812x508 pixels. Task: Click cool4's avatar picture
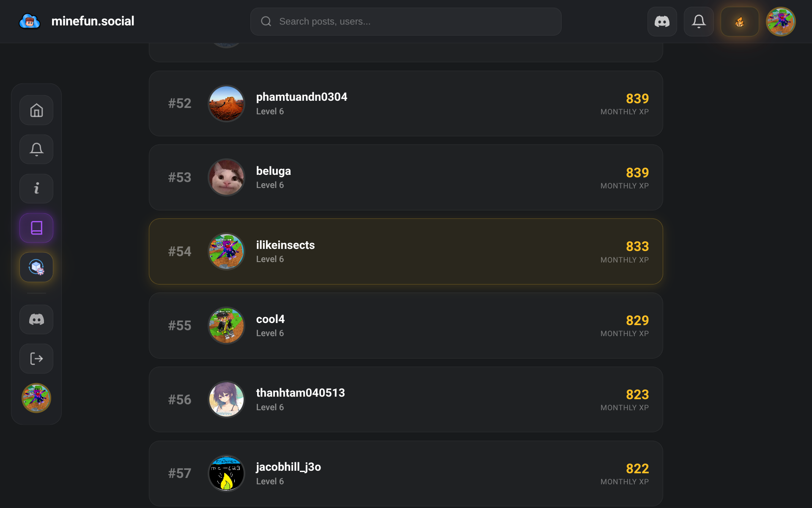click(226, 326)
